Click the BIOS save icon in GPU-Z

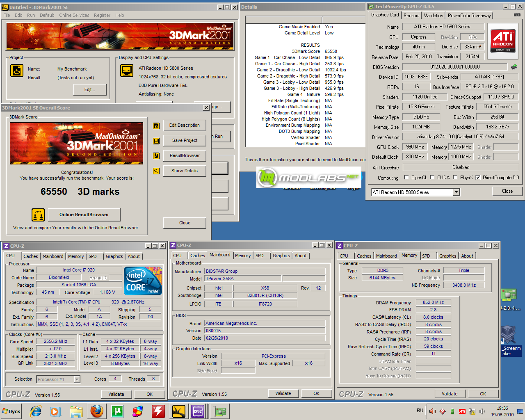click(x=514, y=66)
